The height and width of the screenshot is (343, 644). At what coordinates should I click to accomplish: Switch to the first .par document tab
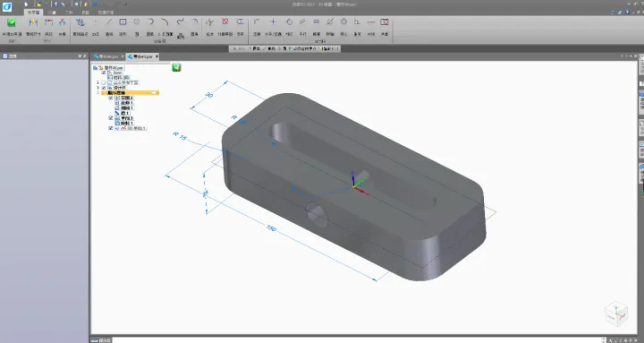(x=106, y=56)
